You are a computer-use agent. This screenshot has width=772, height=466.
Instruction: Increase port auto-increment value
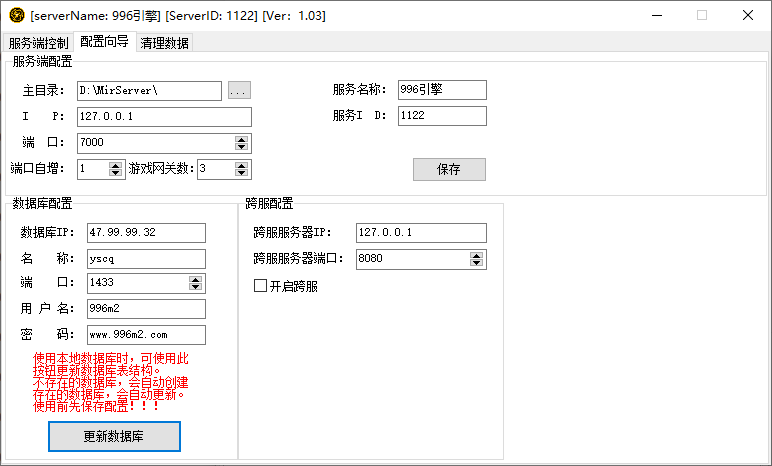tap(115, 164)
